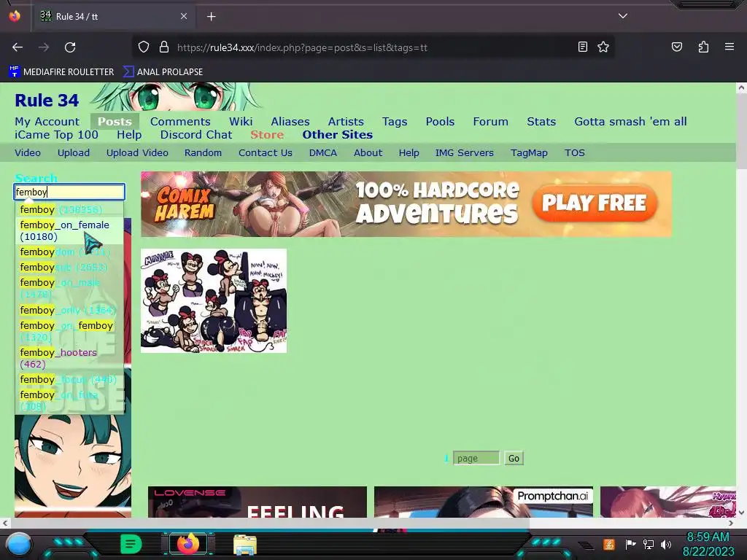747x560 pixels.
Task: Open the Aliases page
Action: (290, 122)
